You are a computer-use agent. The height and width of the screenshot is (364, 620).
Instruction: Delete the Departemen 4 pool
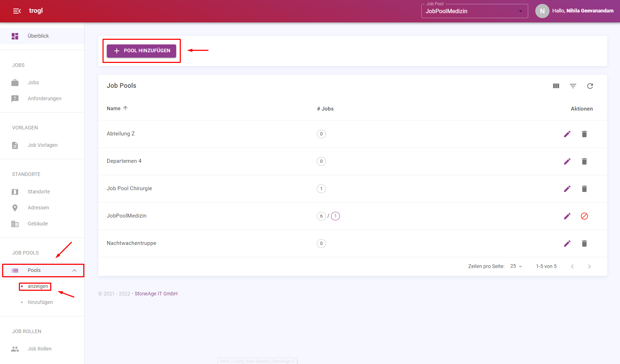pos(584,161)
